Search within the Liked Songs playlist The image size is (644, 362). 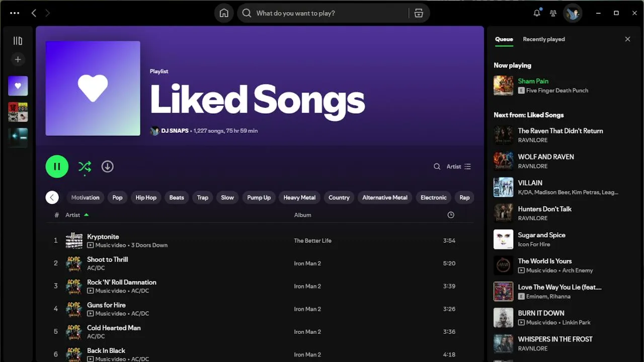pyautogui.click(x=437, y=166)
